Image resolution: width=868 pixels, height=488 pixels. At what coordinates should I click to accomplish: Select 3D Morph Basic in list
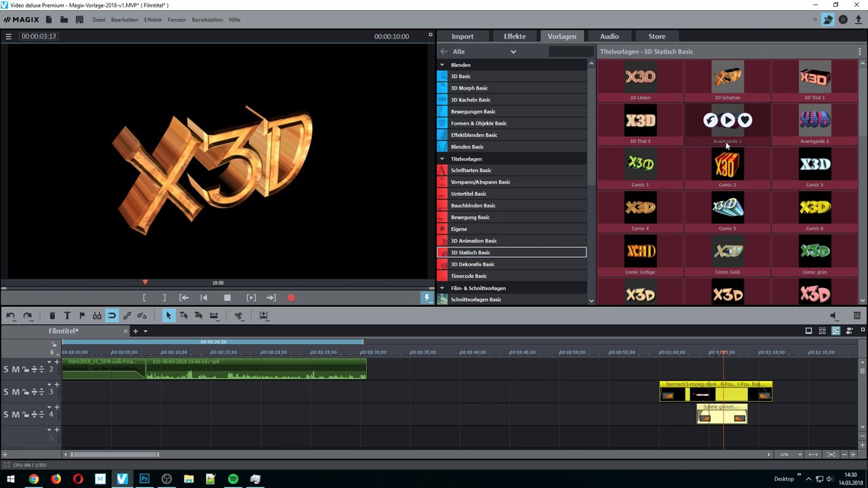(x=511, y=88)
